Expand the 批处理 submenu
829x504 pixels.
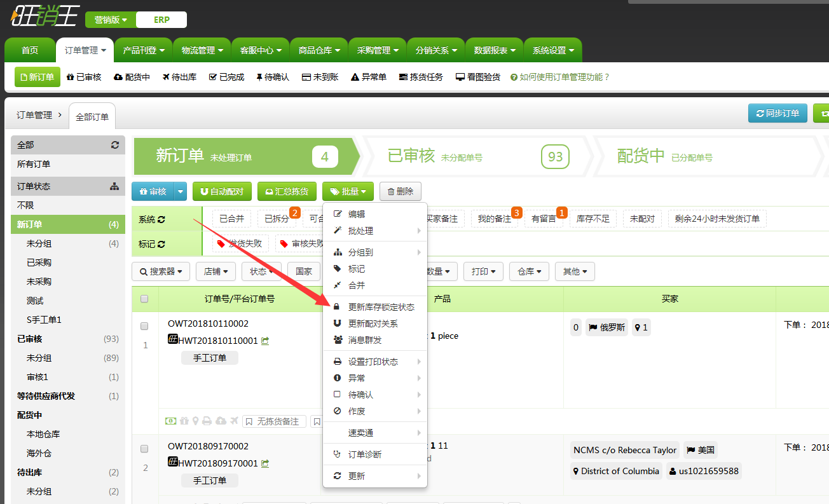(x=375, y=231)
